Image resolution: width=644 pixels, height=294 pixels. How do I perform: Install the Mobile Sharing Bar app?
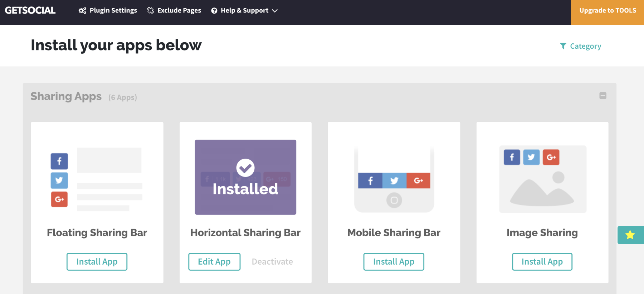click(x=394, y=262)
